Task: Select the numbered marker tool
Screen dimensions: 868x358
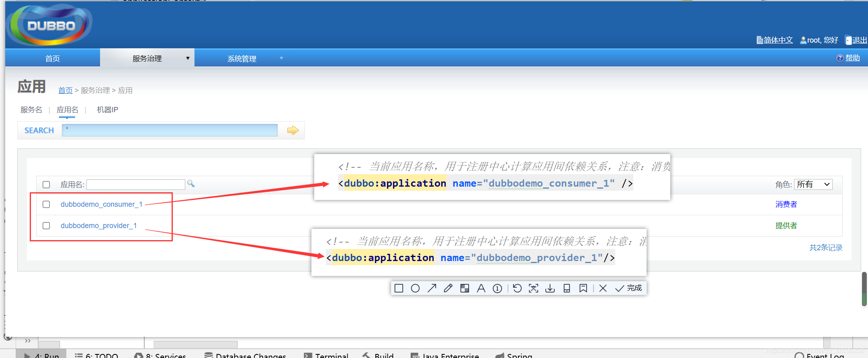Action: coord(497,288)
